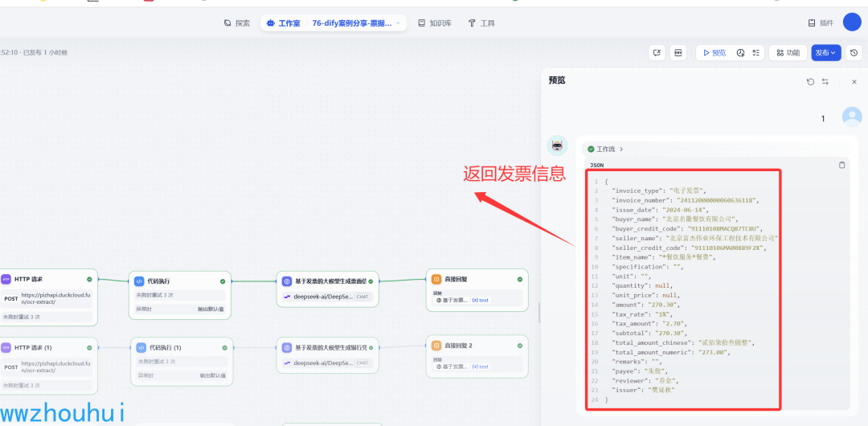Image resolution: width=868 pixels, height=426 pixels.
Task: Click green success check on 代码执行 node
Action: (x=223, y=281)
